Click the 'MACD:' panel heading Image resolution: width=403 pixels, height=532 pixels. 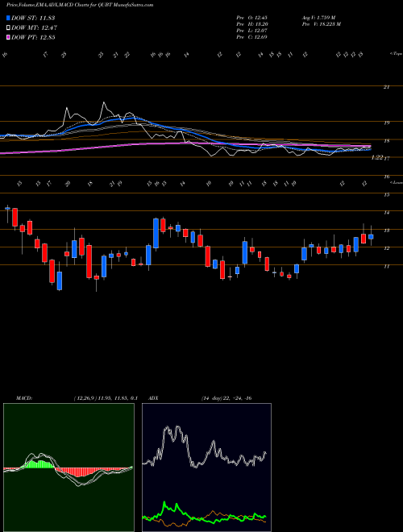pos(23,398)
